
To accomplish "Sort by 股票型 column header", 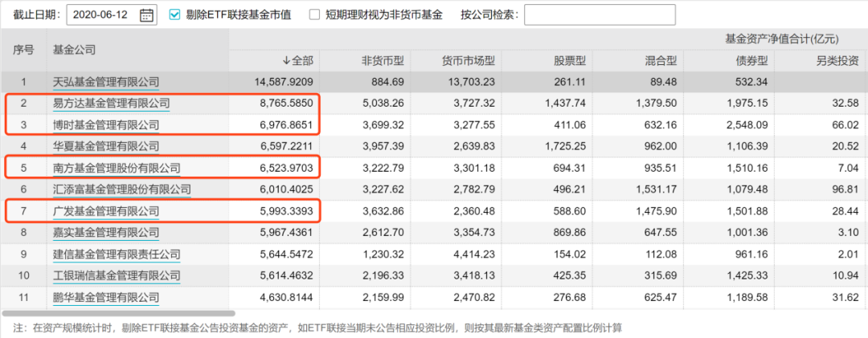I will tap(570, 60).
